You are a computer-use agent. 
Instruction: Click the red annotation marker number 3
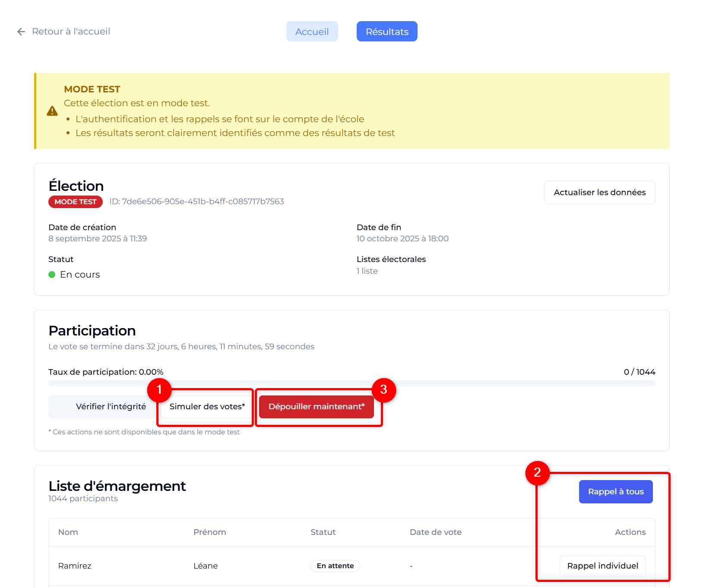pos(383,390)
